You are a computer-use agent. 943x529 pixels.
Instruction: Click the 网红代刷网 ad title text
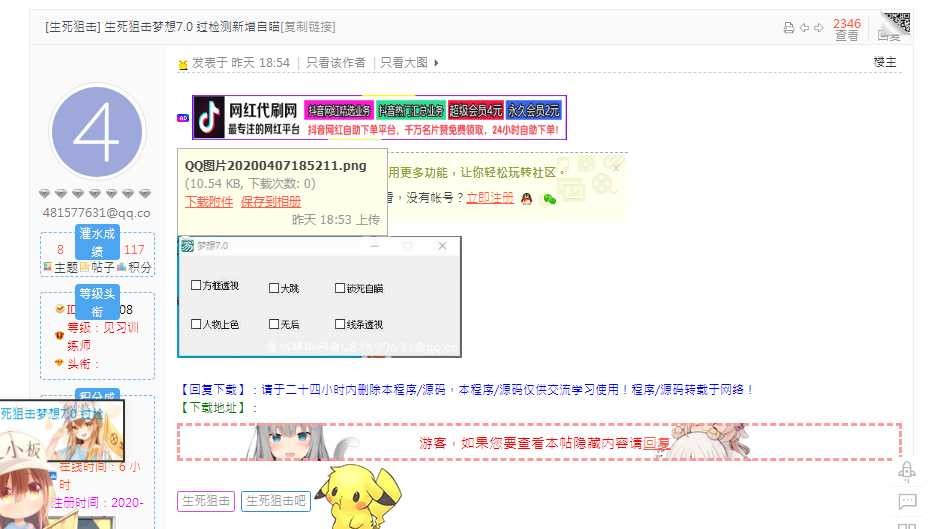point(263,110)
